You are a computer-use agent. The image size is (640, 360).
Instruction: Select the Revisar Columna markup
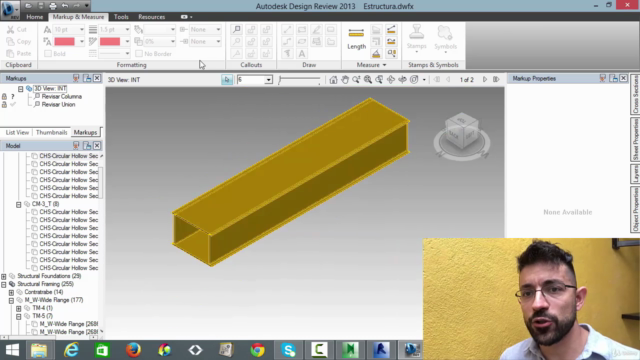click(61, 96)
